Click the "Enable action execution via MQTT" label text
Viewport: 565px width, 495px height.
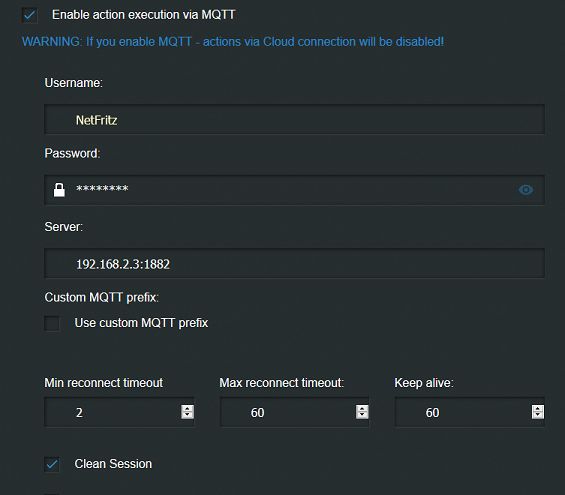point(143,15)
